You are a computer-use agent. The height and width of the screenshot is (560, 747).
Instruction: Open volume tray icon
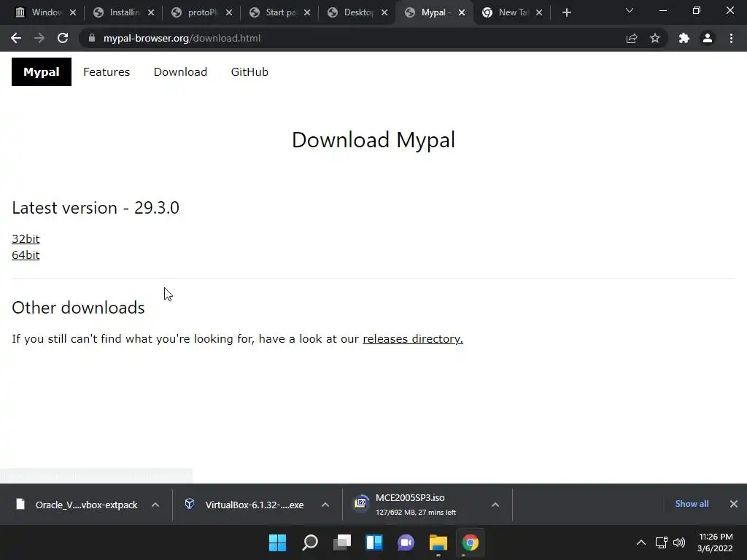[679, 542]
